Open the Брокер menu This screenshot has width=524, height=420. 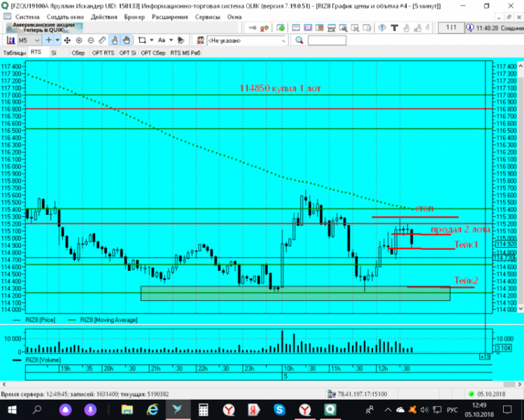coord(134,17)
